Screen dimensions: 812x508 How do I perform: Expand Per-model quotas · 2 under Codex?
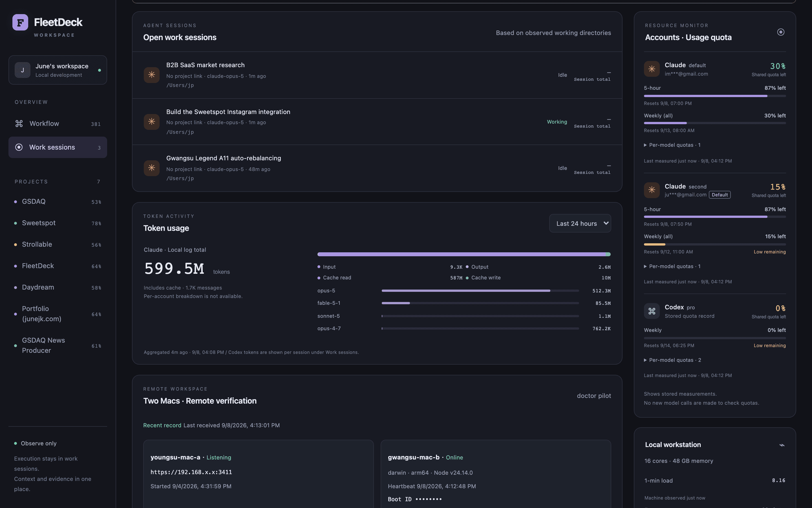[x=672, y=360]
